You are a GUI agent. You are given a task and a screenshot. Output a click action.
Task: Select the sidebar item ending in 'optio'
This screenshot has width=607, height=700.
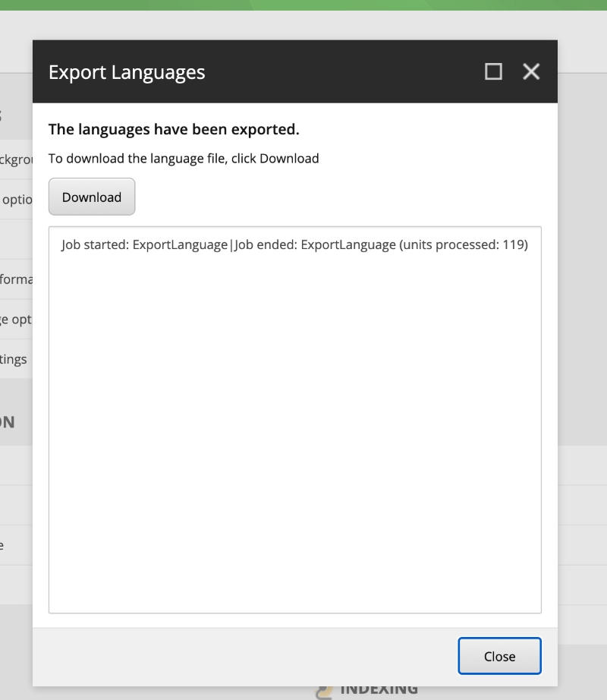(14, 199)
